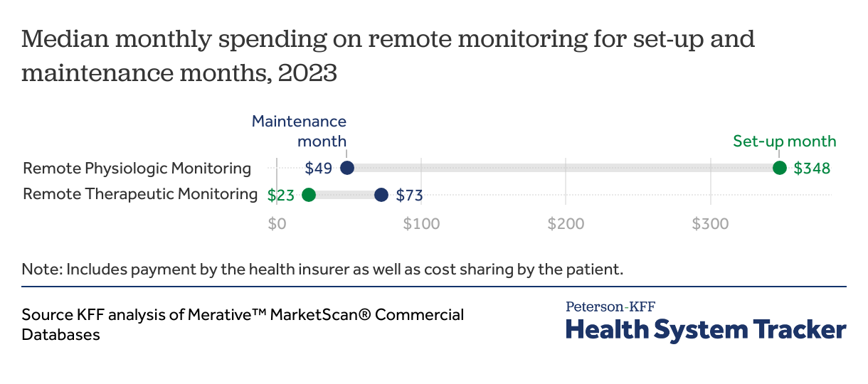Click the note about health insurer payment
Screen dimensions: 868x384
322,270
